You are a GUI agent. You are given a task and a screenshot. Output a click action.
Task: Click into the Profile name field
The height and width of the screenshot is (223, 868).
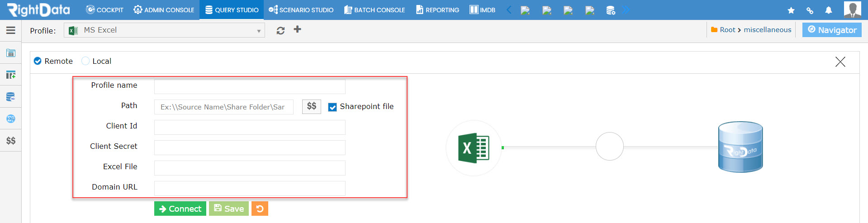click(x=250, y=86)
